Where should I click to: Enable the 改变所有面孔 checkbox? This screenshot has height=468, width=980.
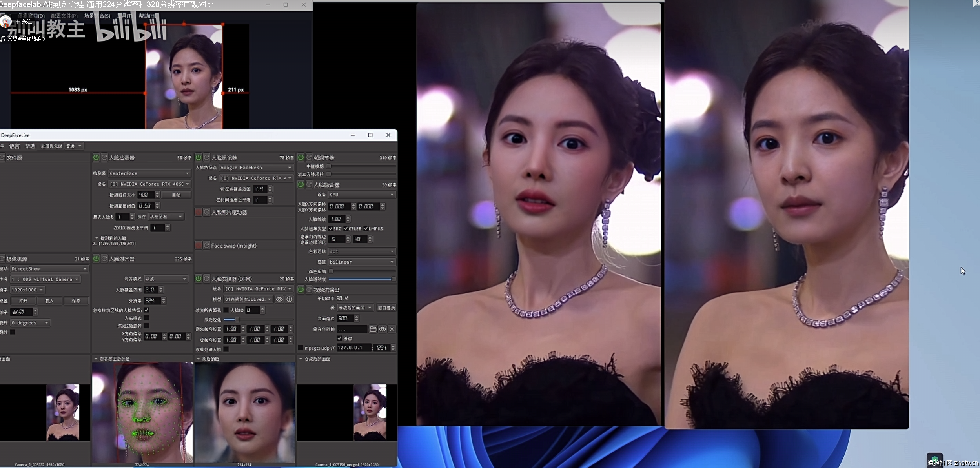[x=226, y=310]
